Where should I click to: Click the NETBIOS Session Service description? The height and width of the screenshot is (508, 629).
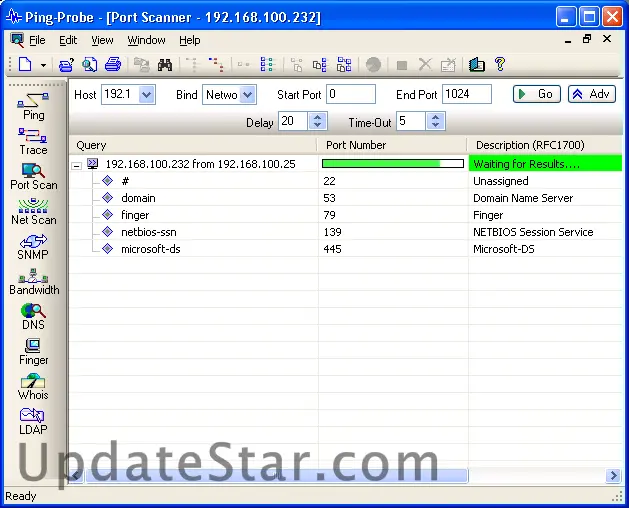click(x=533, y=232)
